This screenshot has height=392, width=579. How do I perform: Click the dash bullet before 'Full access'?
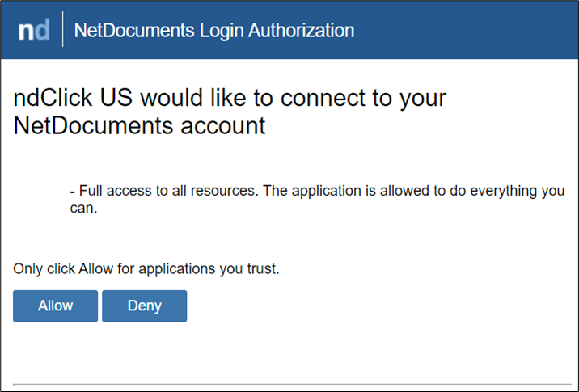(73, 192)
